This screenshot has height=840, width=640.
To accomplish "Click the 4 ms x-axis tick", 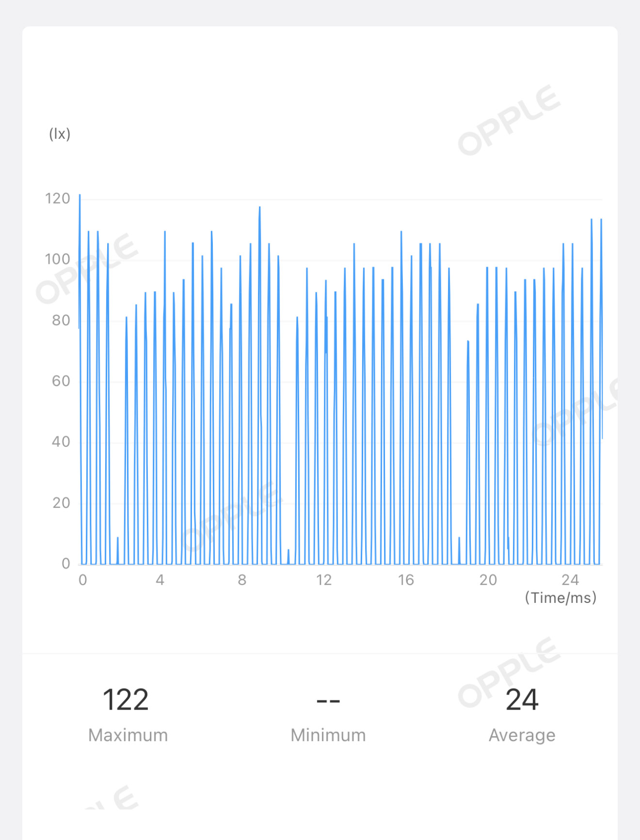I will point(160,580).
